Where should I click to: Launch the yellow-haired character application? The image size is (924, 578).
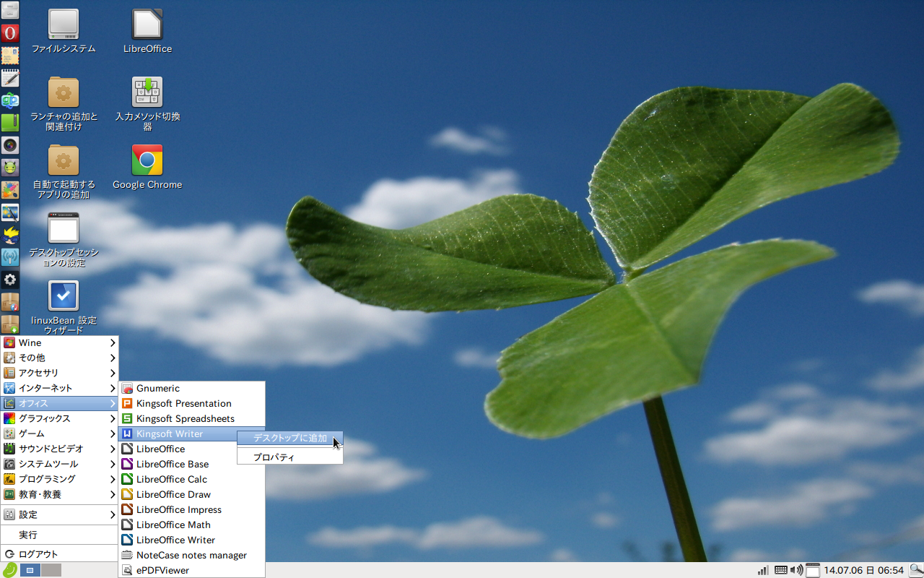10,235
